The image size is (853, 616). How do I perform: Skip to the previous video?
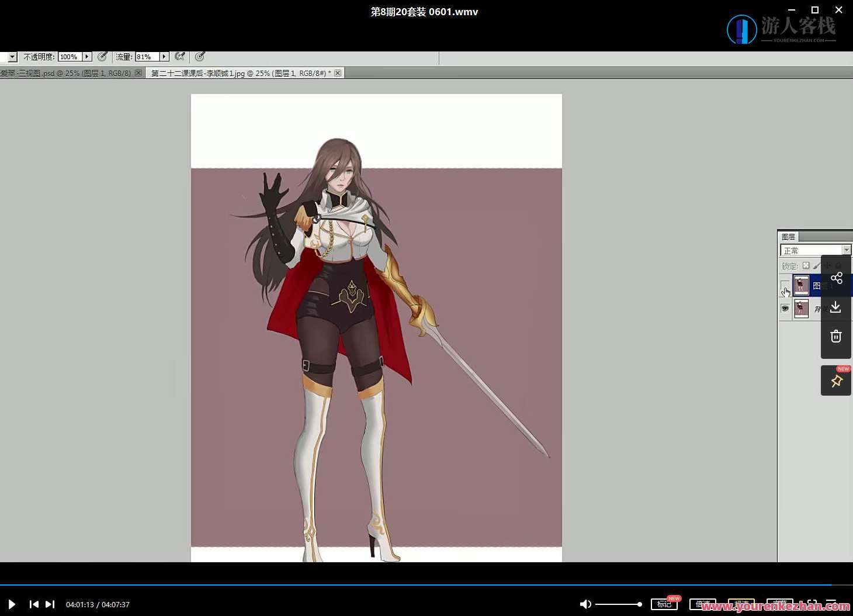pyautogui.click(x=34, y=604)
